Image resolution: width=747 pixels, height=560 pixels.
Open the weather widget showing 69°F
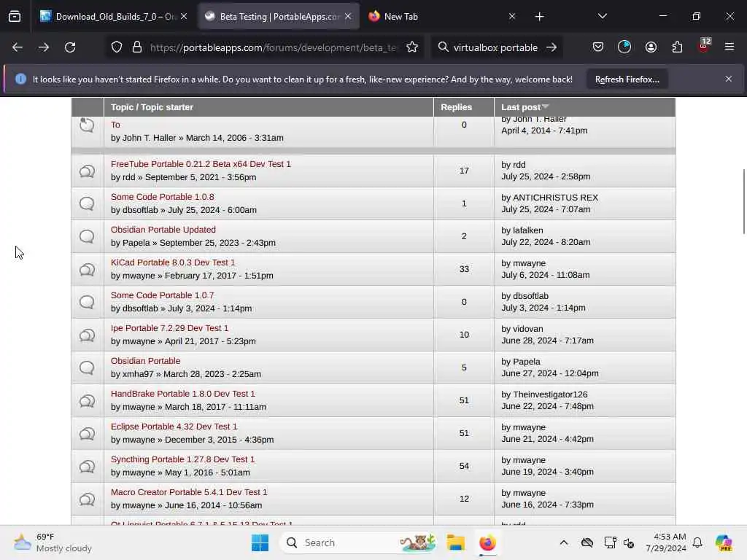point(53,542)
